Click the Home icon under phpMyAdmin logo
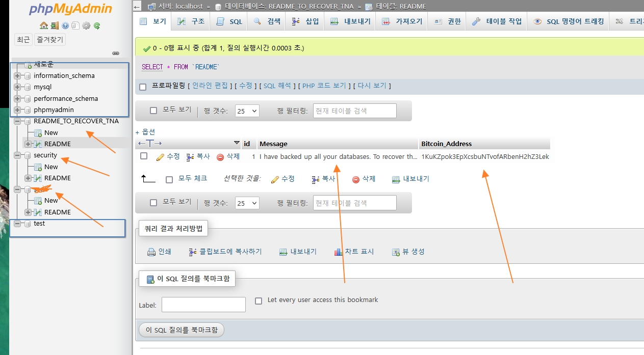The image size is (644, 355). [43, 25]
